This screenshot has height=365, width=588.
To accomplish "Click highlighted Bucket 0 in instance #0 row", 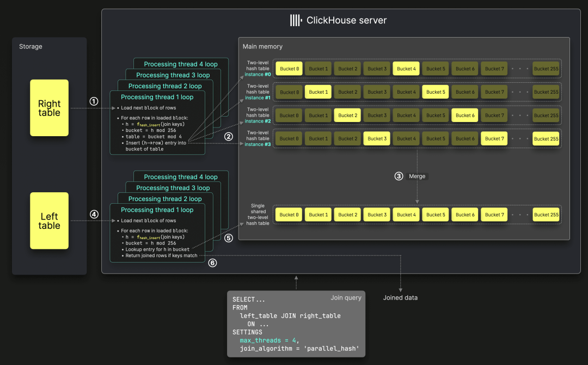I will click(x=289, y=69).
